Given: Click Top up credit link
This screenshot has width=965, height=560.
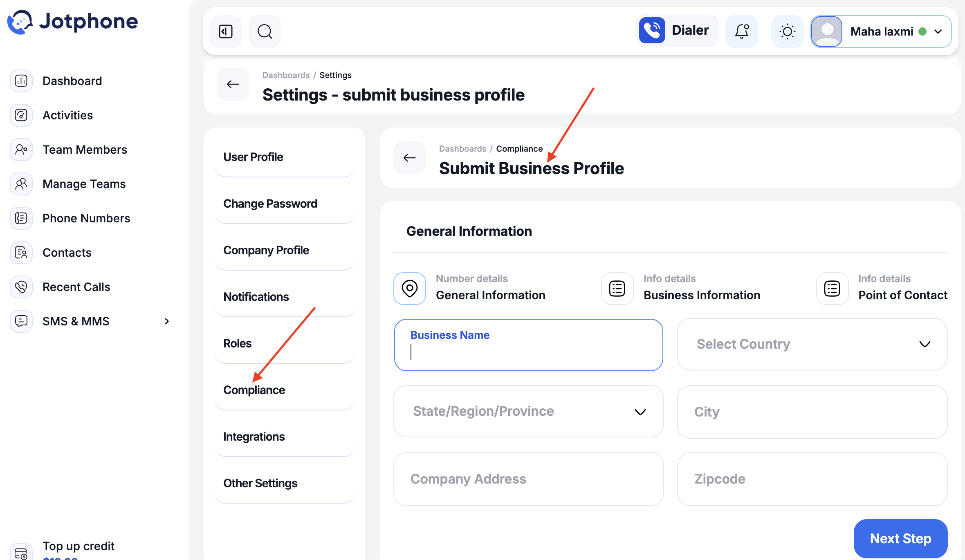Looking at the screenshot, I should (79, 546).
